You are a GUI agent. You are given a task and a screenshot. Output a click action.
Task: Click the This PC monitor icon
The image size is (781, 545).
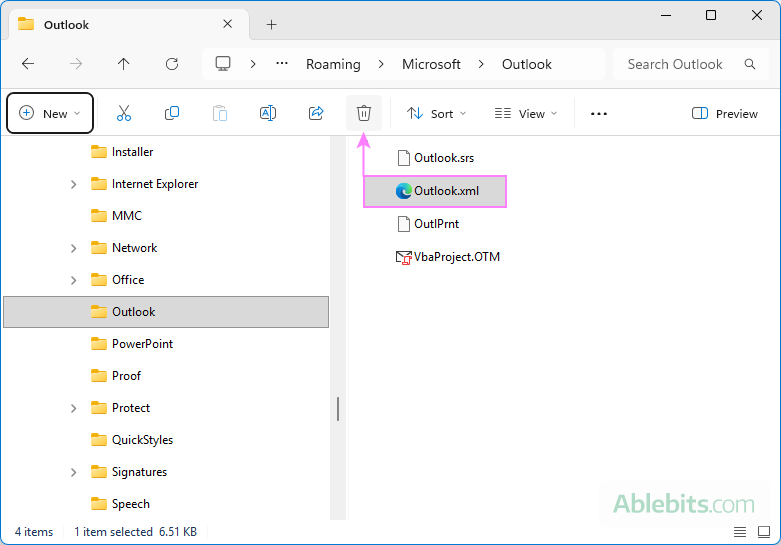(223, 64)
